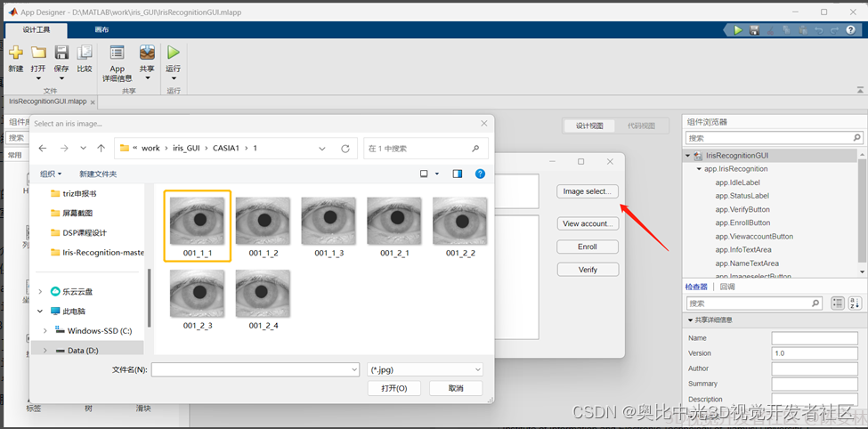Screen dimensions: 868x429
Task: Collapse the app.IrisRecognition node
Action: [x=699, y=169]
